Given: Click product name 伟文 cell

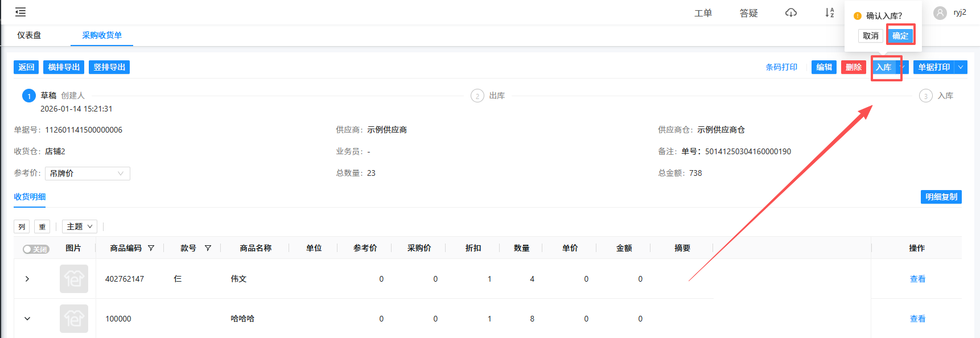Looking at the screenshot, I should [x=238, y=279].
